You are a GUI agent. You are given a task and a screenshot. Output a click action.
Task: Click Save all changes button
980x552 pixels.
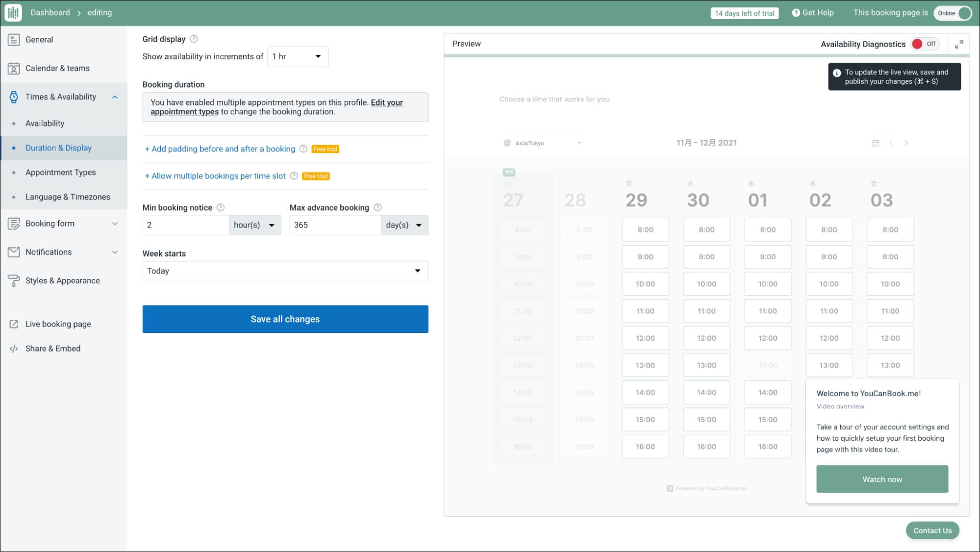285,319
